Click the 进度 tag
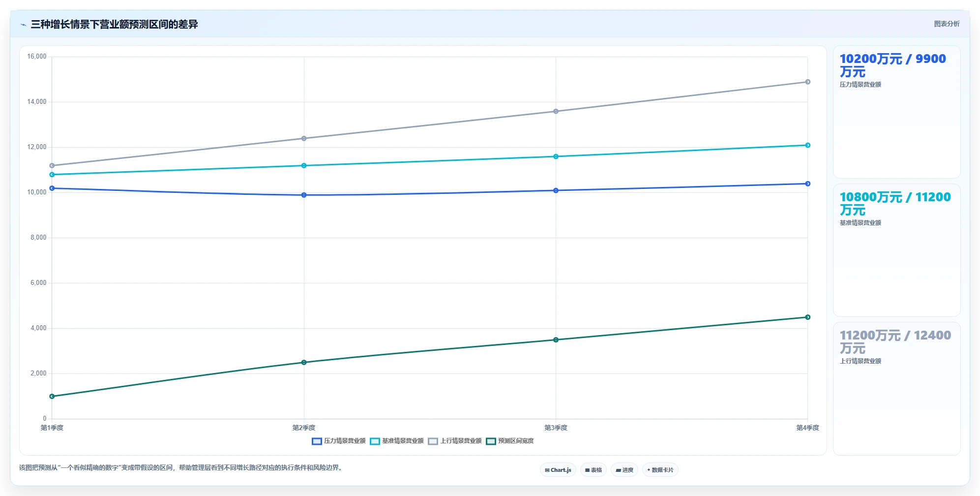Screen dimensions: 980x496 (x=624, y=470)
